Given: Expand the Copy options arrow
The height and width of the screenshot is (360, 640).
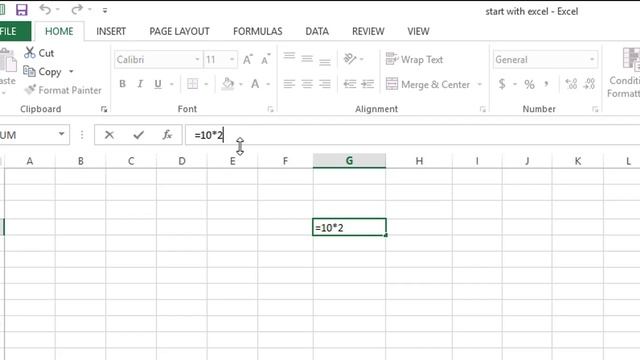Looking at the screenshot, I should point(71,71).
